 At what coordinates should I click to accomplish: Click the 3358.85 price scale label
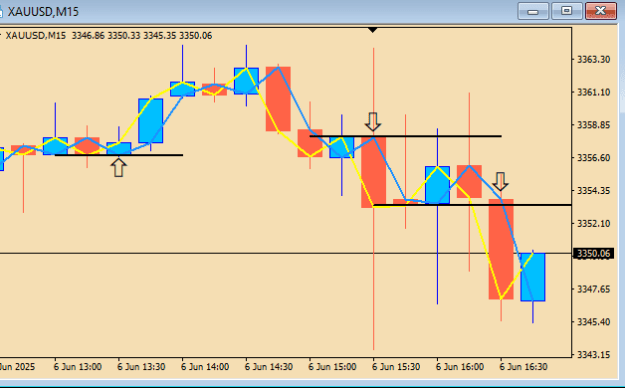[x=594, y=125]
